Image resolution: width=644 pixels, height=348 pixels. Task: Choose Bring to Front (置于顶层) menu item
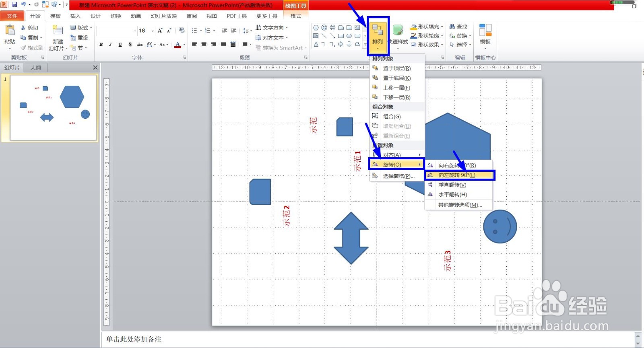pos(397,68)
